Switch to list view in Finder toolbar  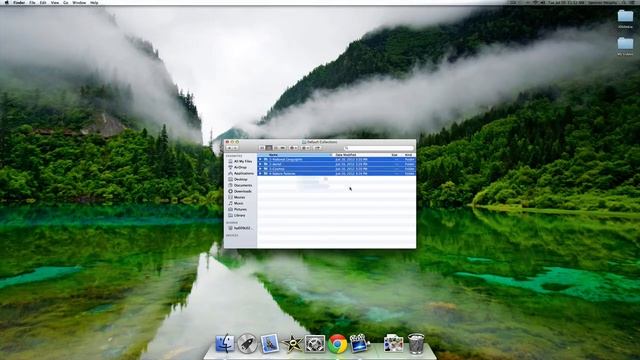tap(269, 148)
